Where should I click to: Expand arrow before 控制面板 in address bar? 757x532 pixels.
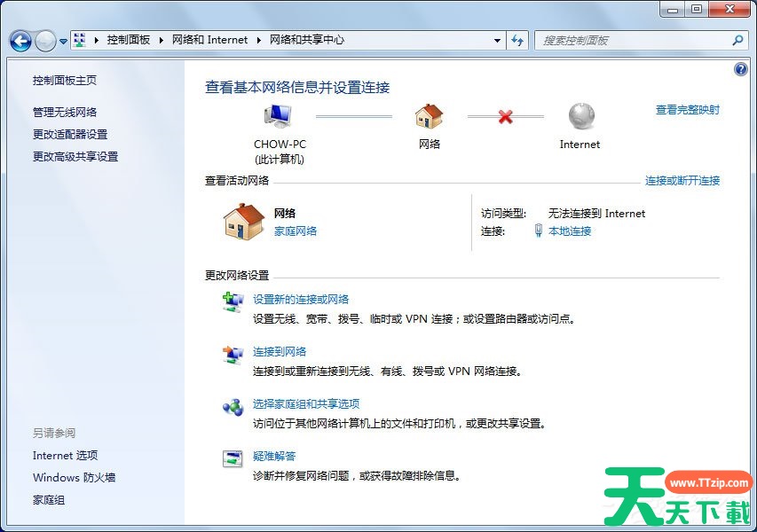point(96,41)
